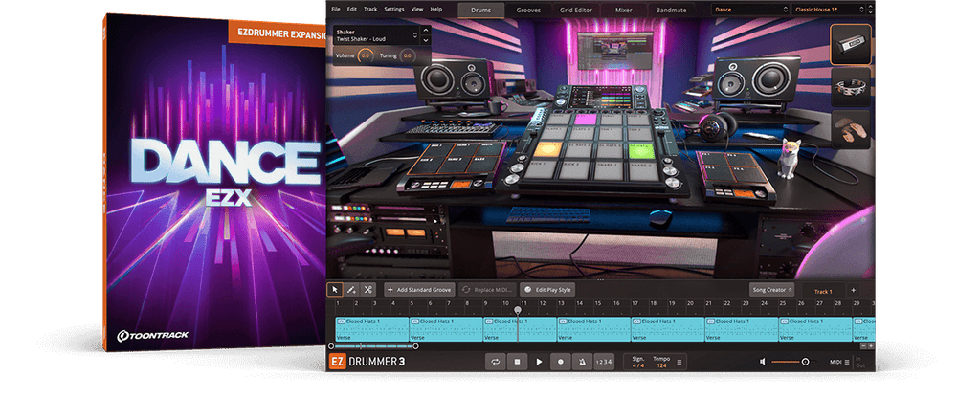
Task: Select the shaker percussion thumbnail
Action: (x=851, y=44)
